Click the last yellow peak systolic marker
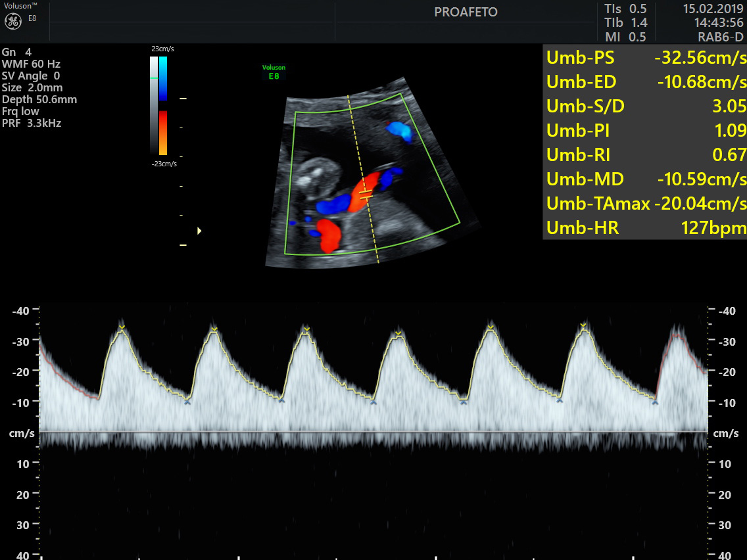 [x=583, y=325]
